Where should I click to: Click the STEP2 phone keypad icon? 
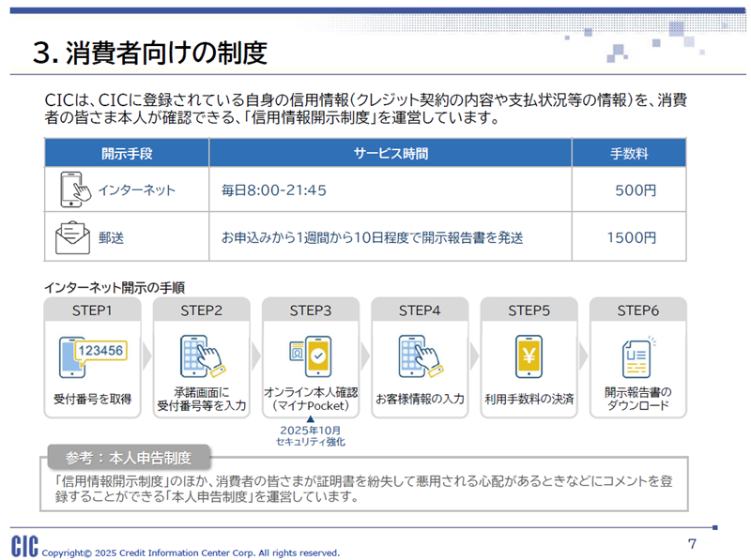[200, 356]
